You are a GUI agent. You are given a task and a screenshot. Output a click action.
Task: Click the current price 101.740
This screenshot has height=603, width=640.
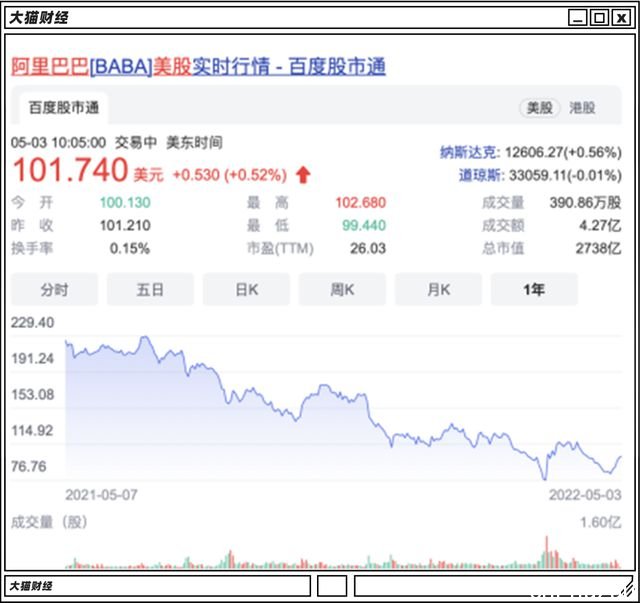point(71,170)
